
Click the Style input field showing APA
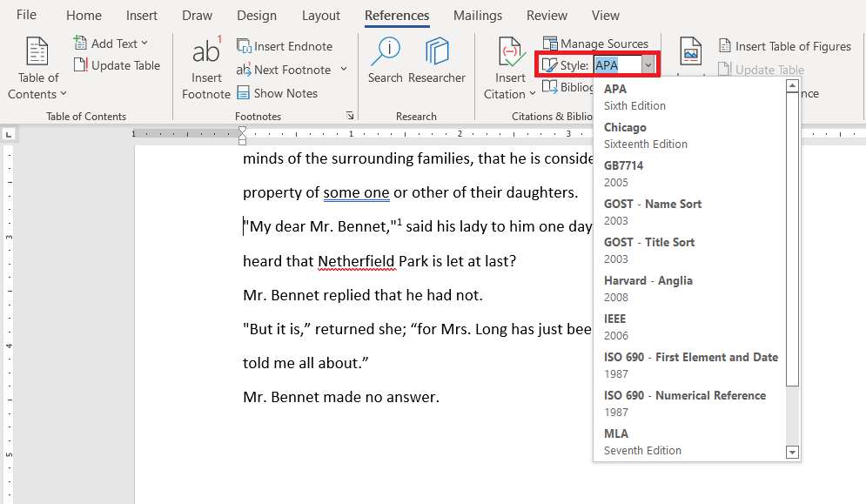click(617, 65)
